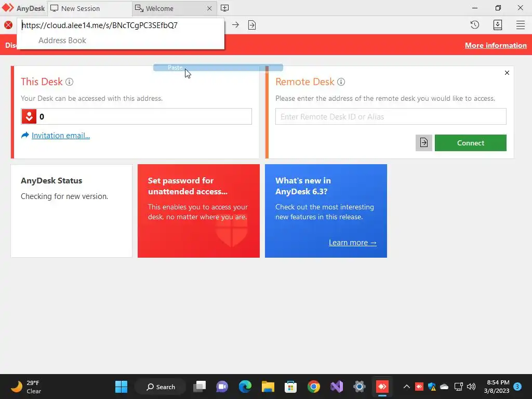Viewport: 532px width, 399px height.
Task: Show hidden system tray icons
Action: click(x=406, y=387)
